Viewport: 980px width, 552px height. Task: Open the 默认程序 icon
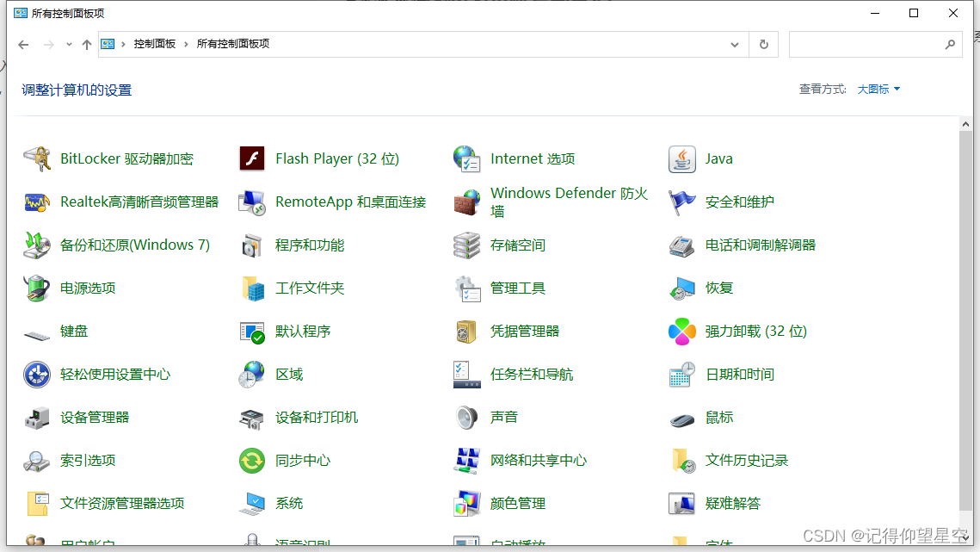[252, 332]
